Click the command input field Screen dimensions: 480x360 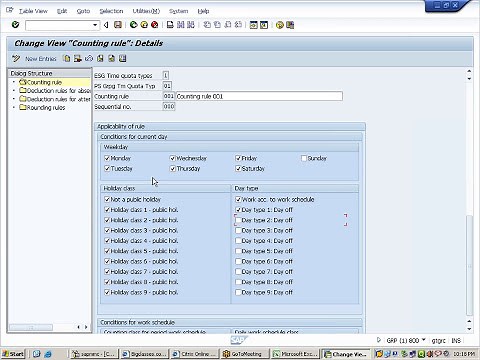coord(59,25)
